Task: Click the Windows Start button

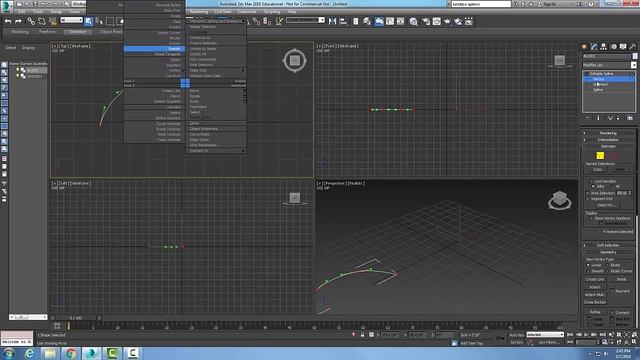Action: (x=9, y=353)
